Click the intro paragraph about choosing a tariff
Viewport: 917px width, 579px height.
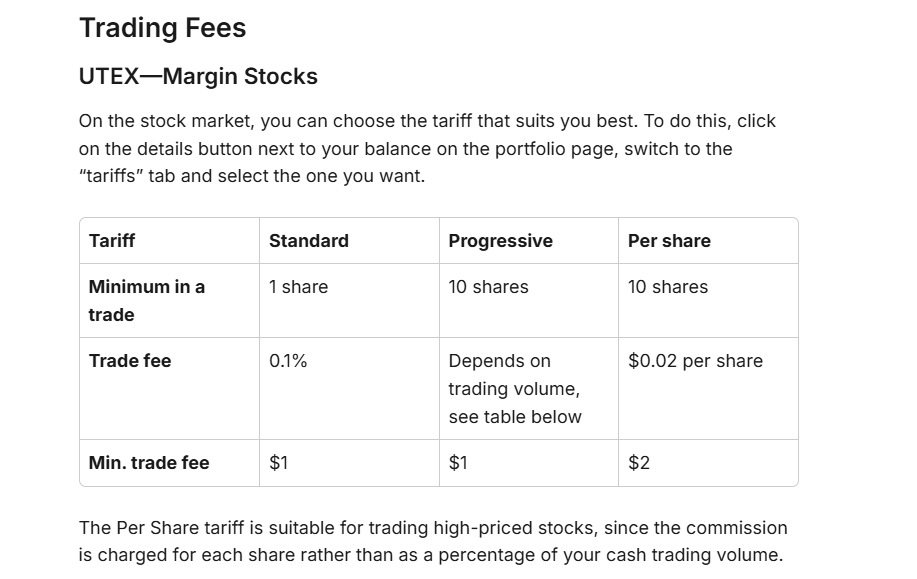(x=427, y=149)
